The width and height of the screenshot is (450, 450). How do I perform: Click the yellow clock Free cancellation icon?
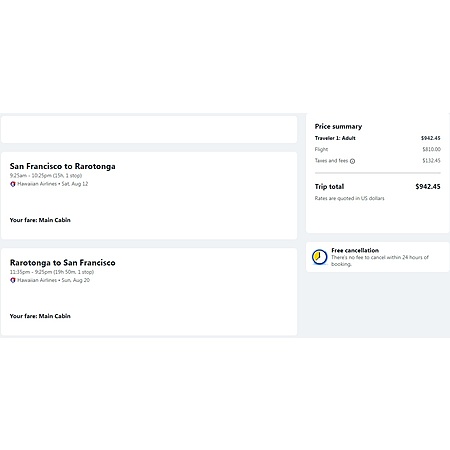319,257
